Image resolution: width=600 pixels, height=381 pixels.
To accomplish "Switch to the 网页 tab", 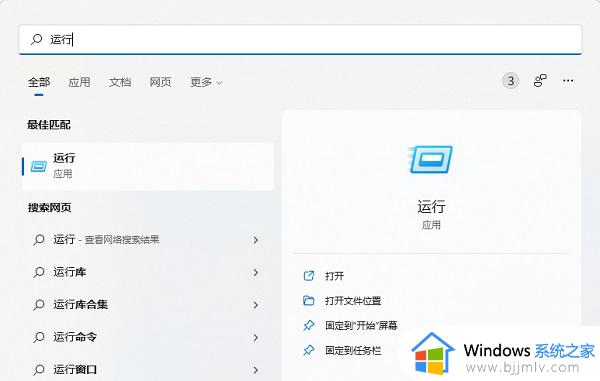I will coord(160,82).
